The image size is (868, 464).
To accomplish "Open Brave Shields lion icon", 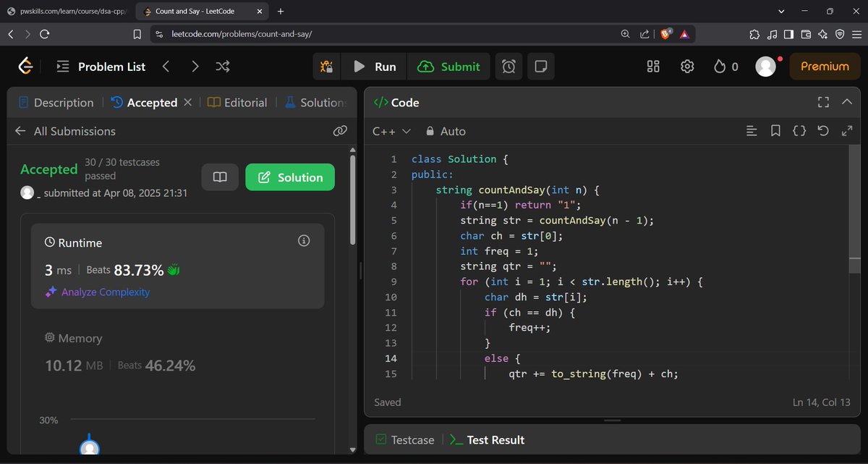I will [665, 33].
